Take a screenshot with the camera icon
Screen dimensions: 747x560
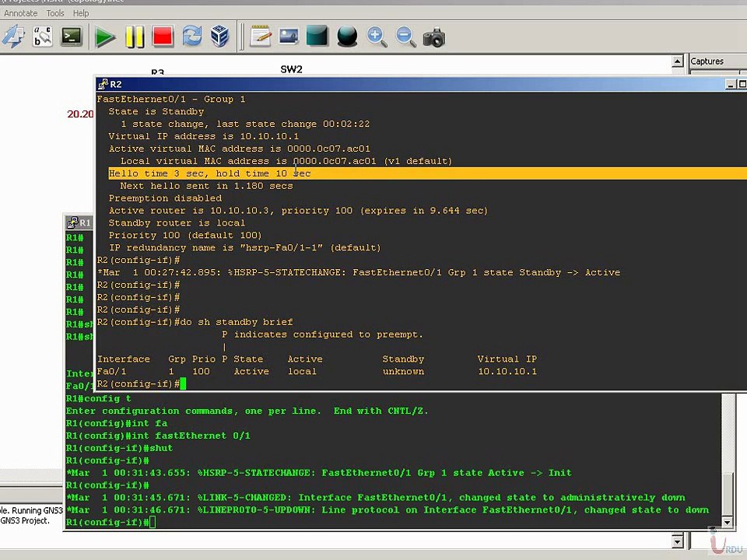click(434, 37)
